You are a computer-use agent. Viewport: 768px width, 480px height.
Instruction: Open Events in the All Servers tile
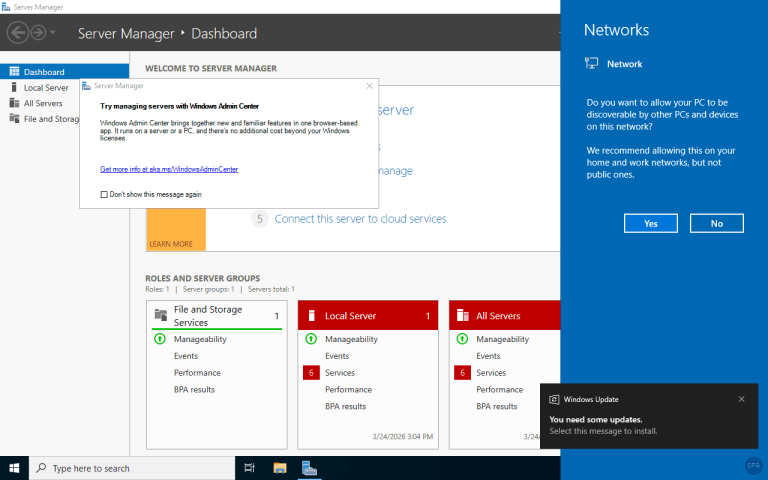[x=488, y=356]
